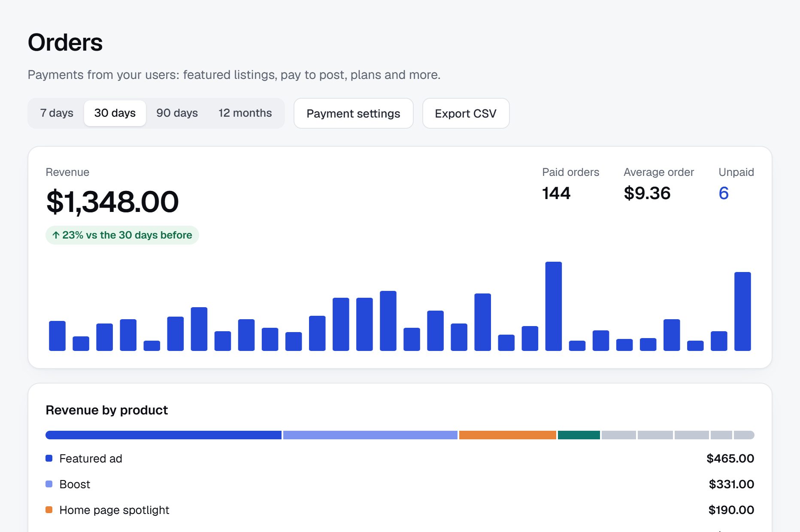The height and width of the screenshot is (532, 800).
Task: Click the Featured ad row label
Action: point(91,459)
